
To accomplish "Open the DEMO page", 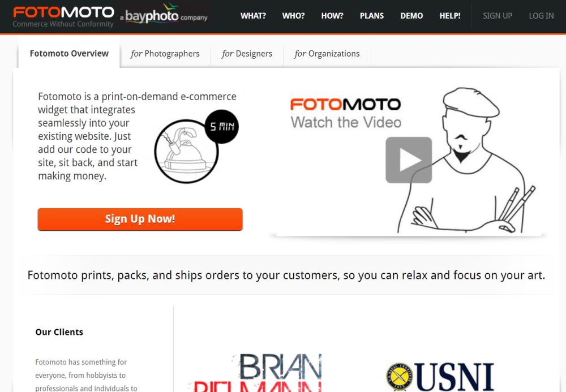I will 411,16.
